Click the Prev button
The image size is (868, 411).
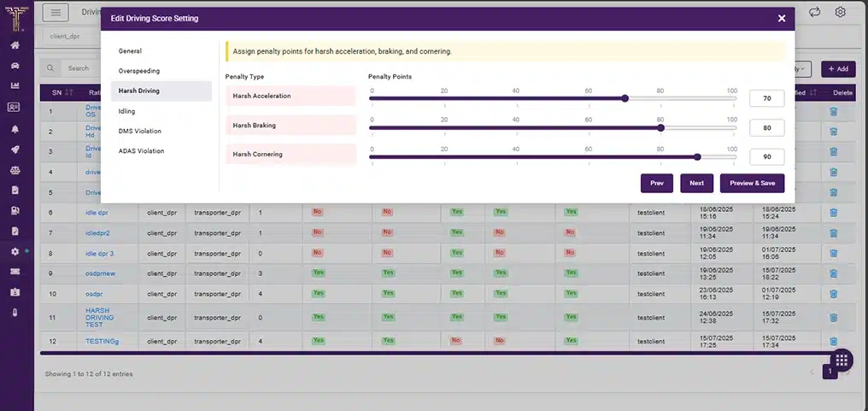click(x=656, y=183)
